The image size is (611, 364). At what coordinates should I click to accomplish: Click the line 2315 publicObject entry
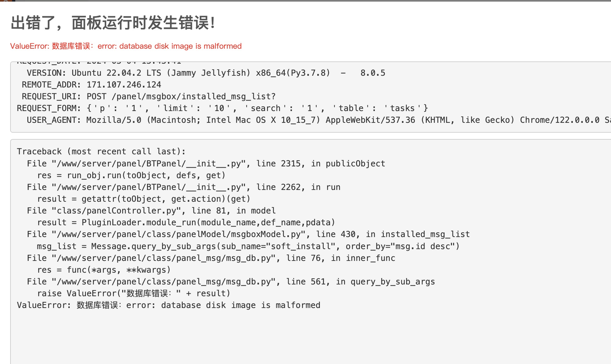[206, 164]
